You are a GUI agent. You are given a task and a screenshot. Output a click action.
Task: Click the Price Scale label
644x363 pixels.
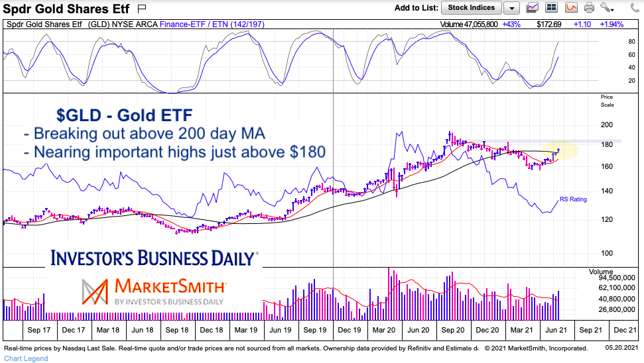607,101
